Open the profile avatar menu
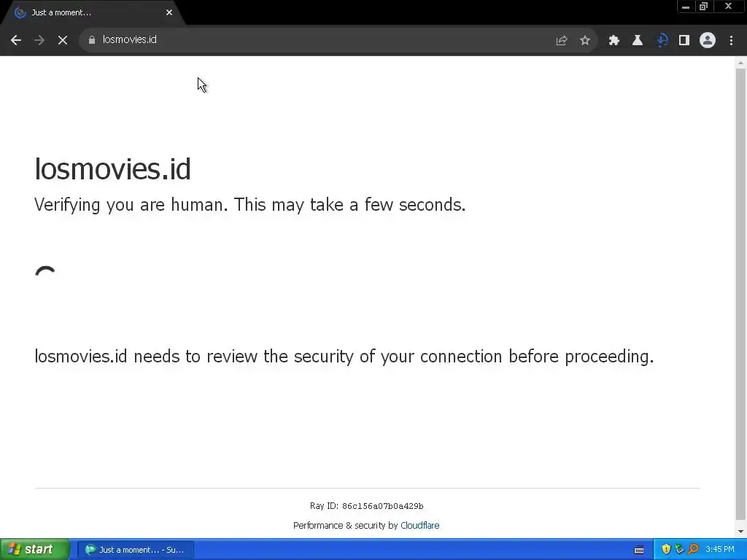Screen dimensions: 747x560 pos(708,41)
